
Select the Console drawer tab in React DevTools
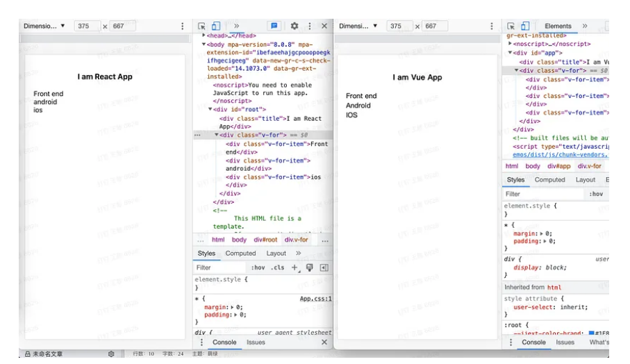(x=224, y=342)
